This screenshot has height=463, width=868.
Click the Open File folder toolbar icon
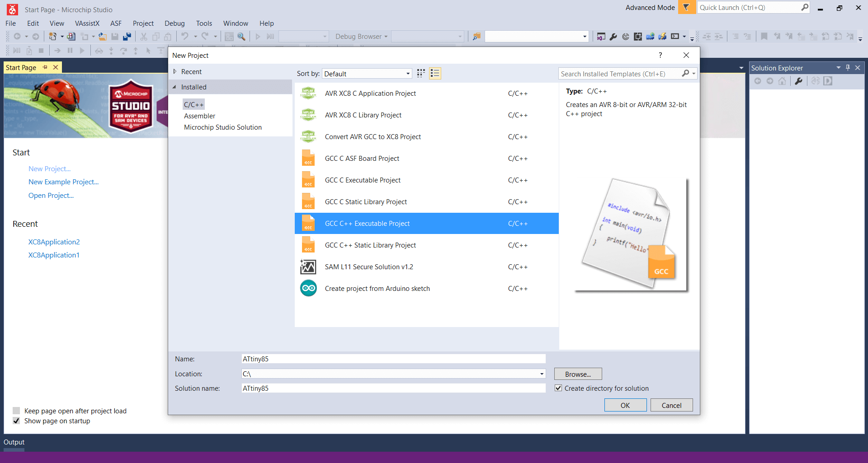[x=103, y=37]
